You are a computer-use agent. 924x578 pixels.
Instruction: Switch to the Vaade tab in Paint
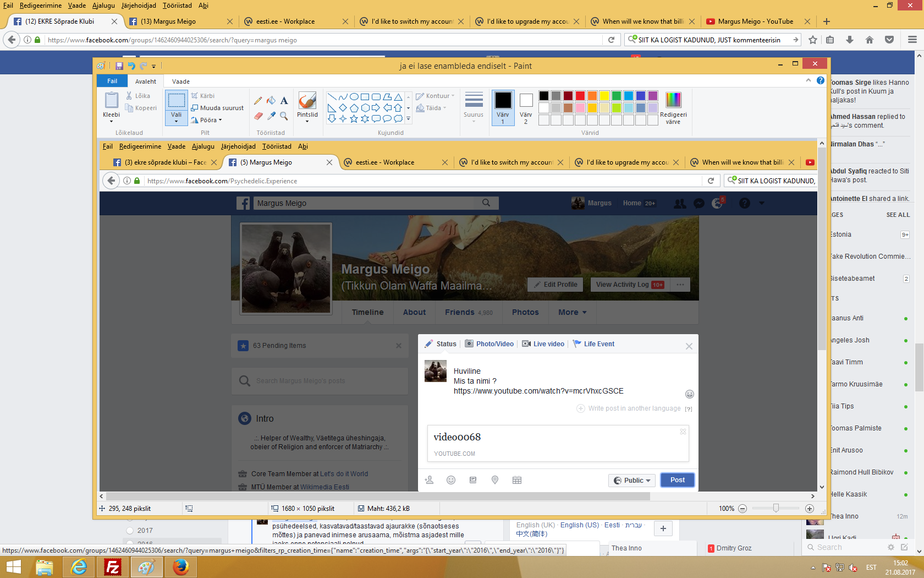181,81
